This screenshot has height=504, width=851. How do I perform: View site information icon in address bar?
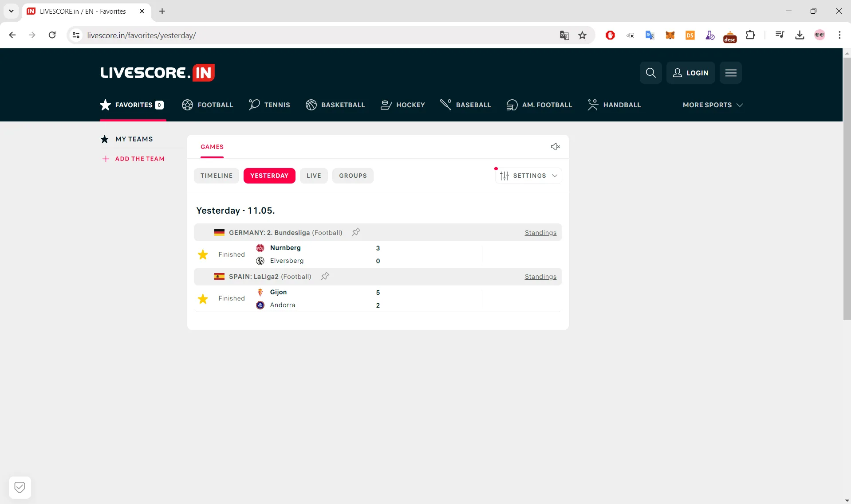point(76,35)
